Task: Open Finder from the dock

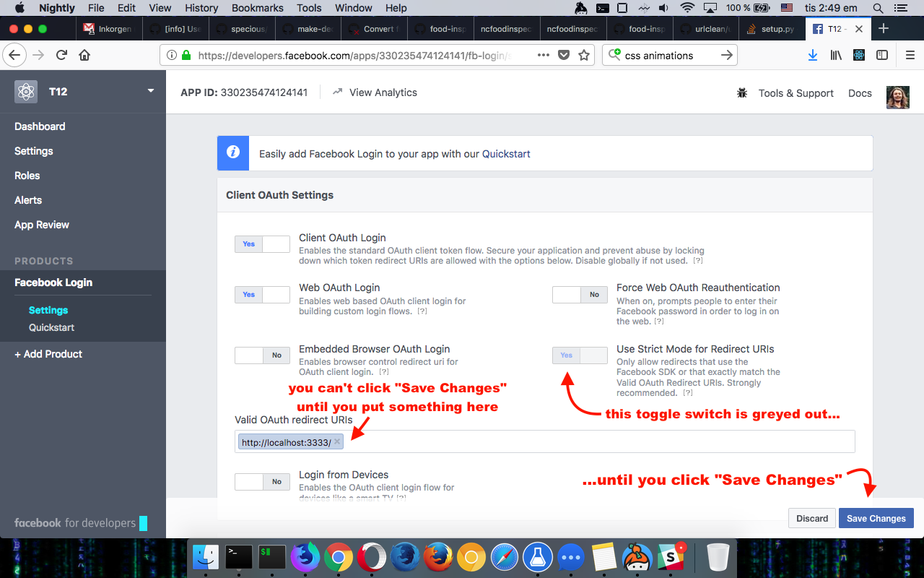Action: click(206, 557)
